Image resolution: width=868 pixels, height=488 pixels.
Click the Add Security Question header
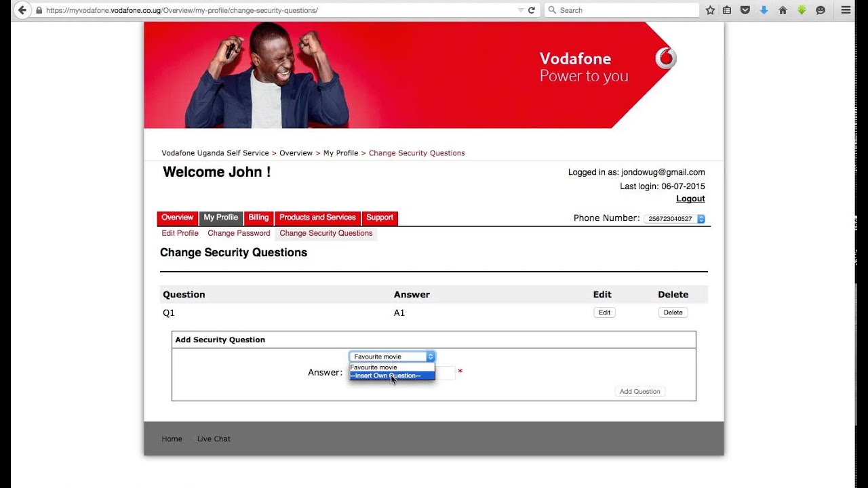220,340
